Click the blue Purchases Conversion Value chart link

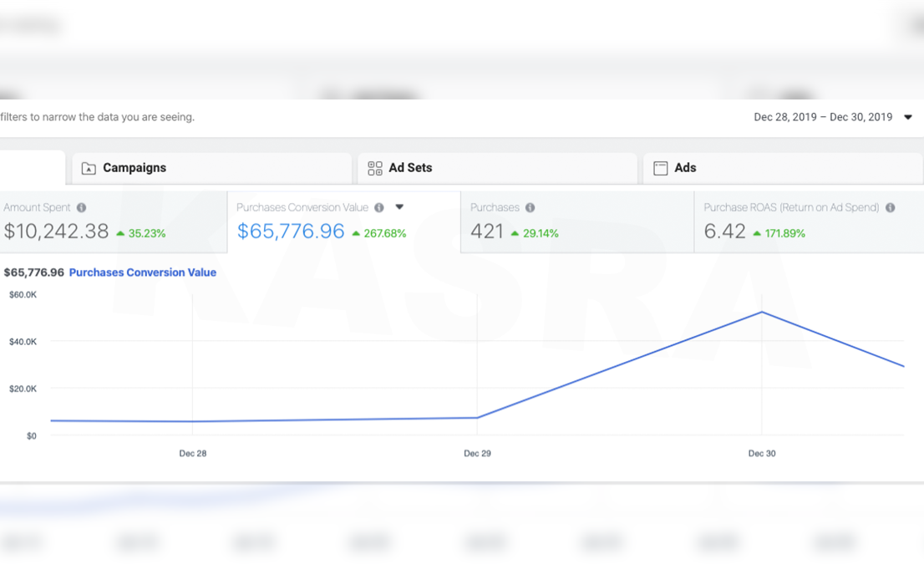pos(142,272)
